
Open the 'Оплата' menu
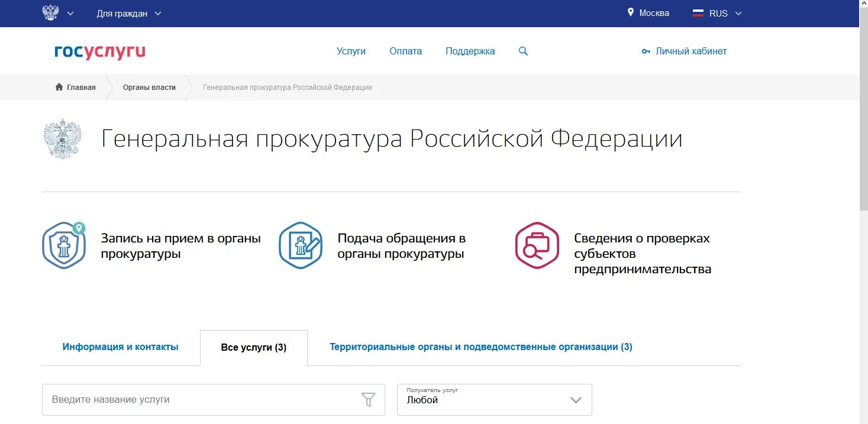point(405,51)
